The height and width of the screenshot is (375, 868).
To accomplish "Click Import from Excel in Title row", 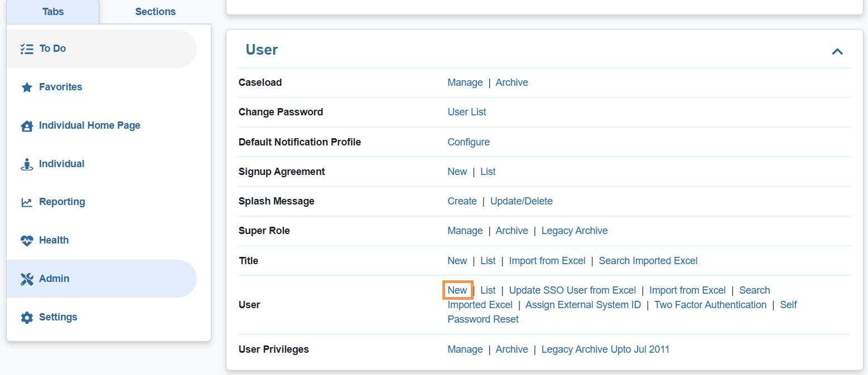I will point(547,261).
